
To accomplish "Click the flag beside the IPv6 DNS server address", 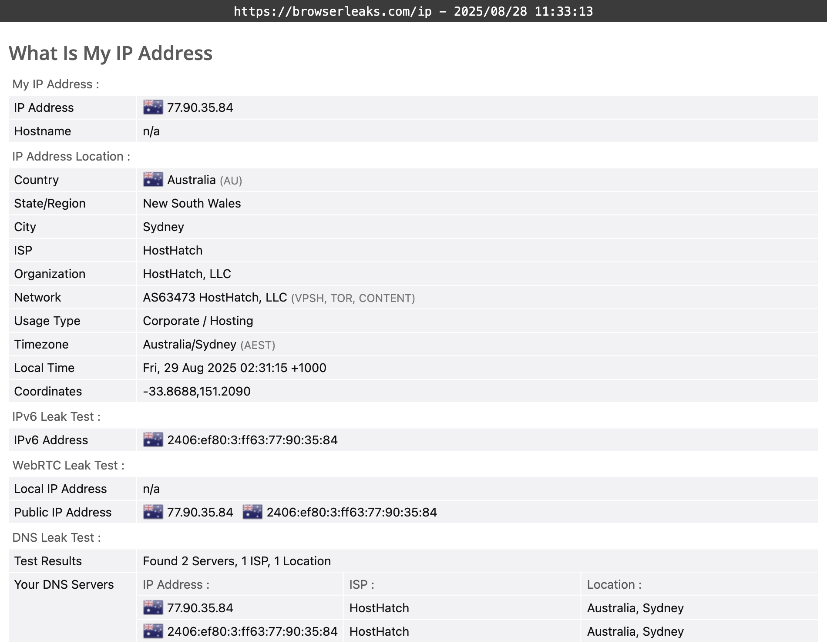I will pos(153,631).
